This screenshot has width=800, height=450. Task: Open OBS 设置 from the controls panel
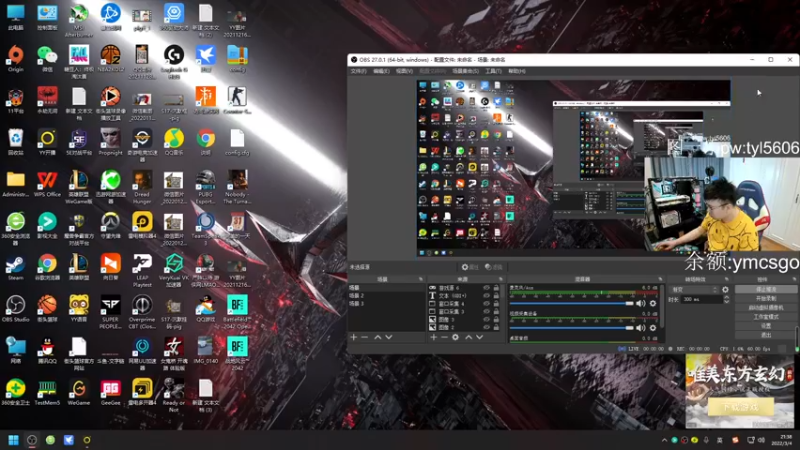pyautogui.click(x=766, y=326)
